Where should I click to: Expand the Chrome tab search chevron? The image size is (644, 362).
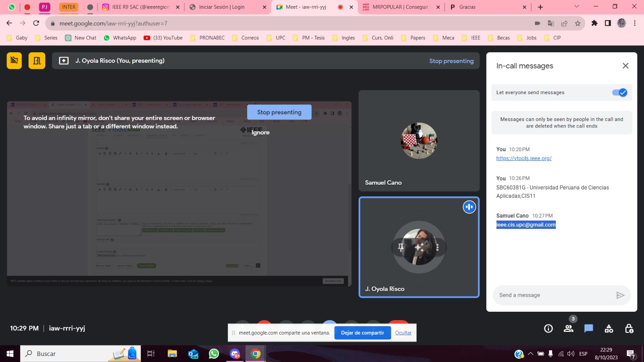click(576, 6)
